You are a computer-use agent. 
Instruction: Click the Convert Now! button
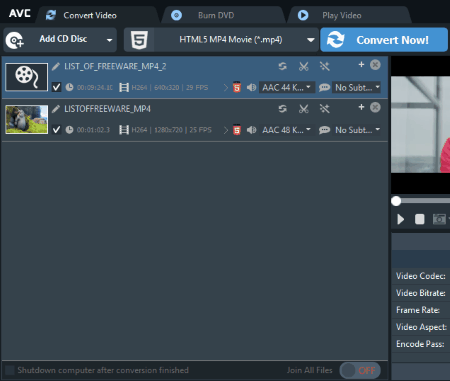384,40
